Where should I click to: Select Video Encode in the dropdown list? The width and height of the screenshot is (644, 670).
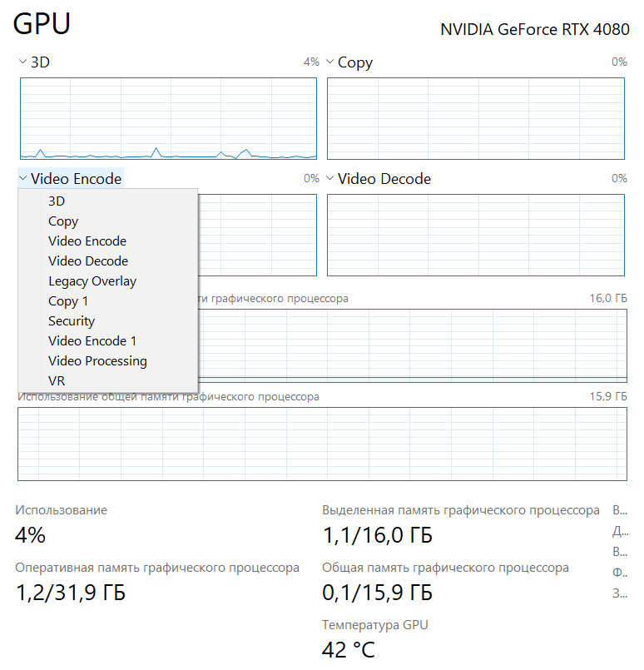coord(87,241)
